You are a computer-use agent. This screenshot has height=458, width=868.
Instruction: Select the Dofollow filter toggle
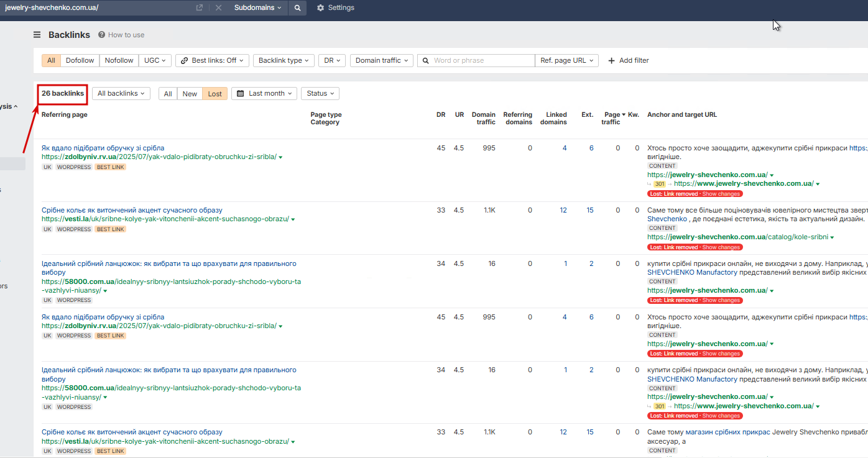point(80,60)
